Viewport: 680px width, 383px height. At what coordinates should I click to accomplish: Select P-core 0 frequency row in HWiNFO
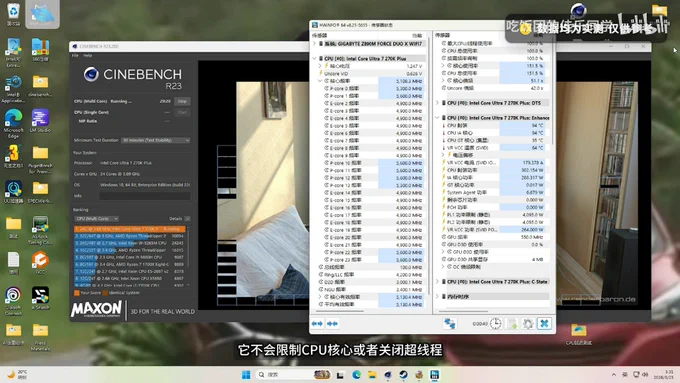tap(373, 88)
